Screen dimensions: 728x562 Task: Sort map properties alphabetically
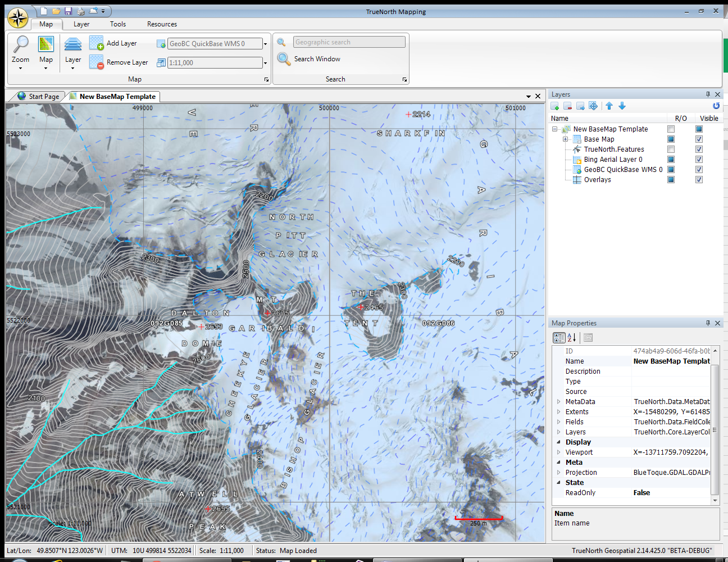point(572,338)
